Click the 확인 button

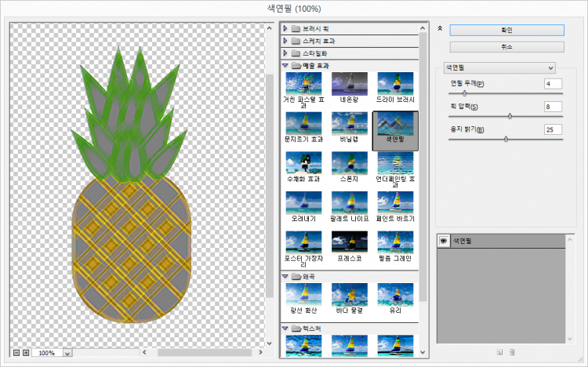506,30
